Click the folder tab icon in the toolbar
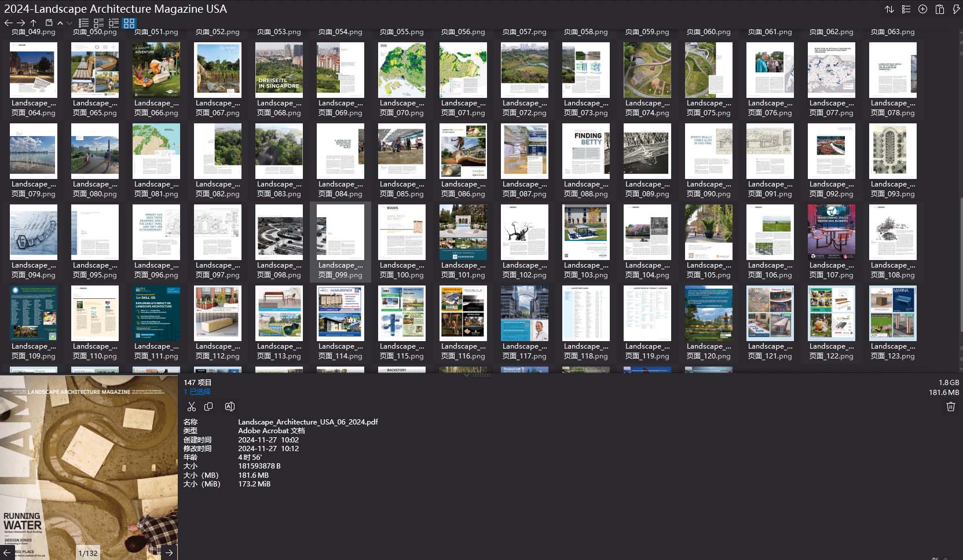 (x=49, y=23)
